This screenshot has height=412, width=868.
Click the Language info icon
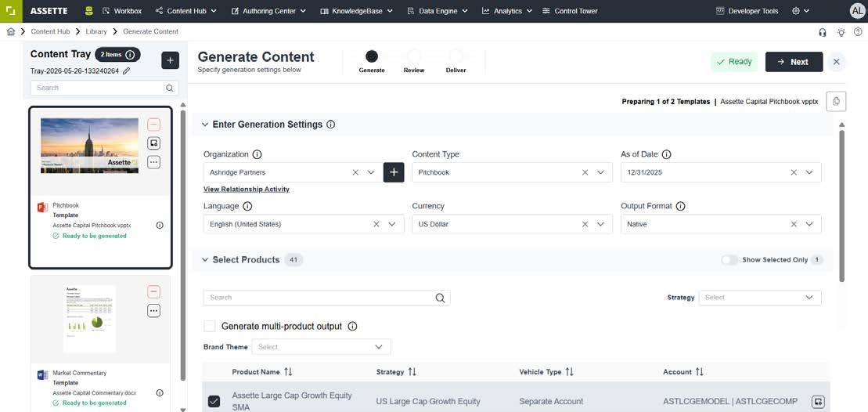click(247, 206)
